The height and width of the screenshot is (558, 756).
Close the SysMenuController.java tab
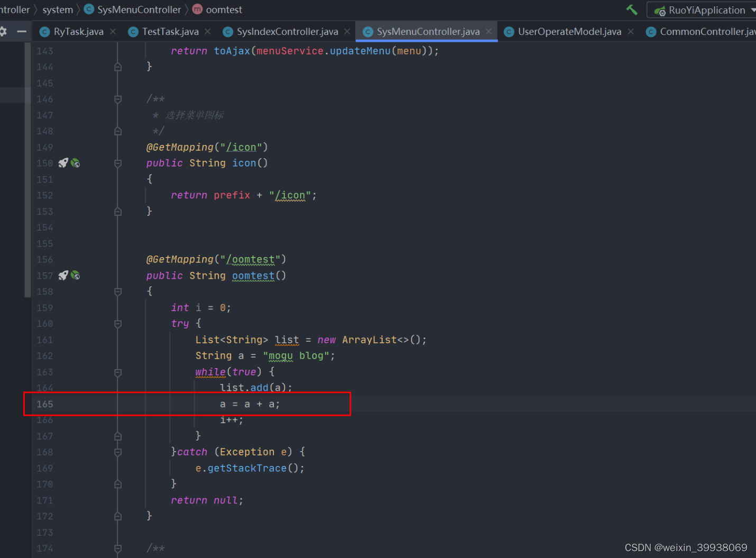(x=489, y=32)
